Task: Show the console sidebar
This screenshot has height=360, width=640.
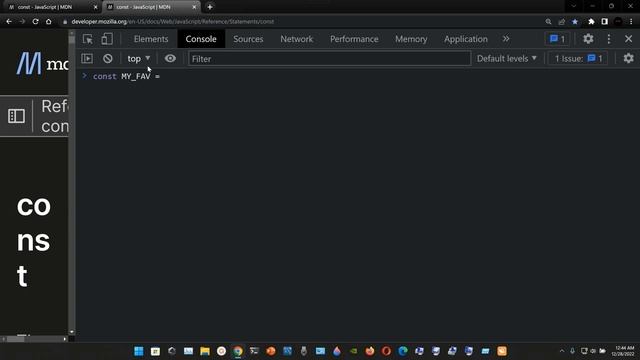Action: coord(87,58)
